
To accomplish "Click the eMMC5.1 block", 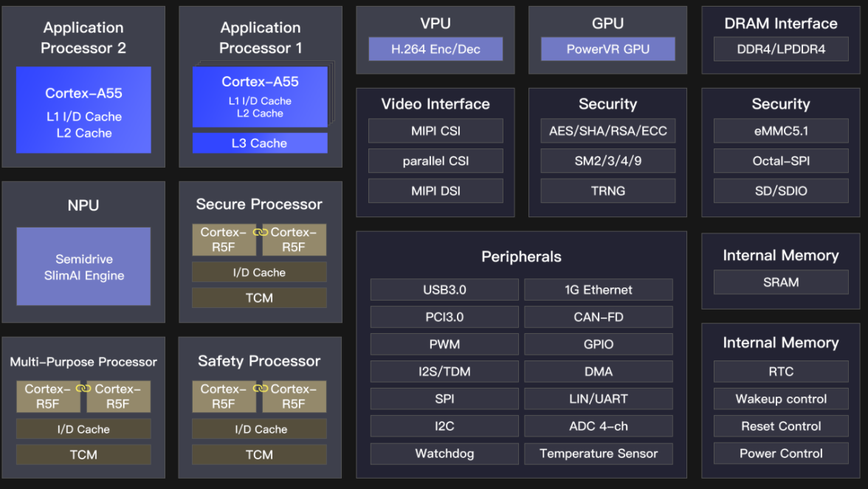I will (x=781, y=131).
